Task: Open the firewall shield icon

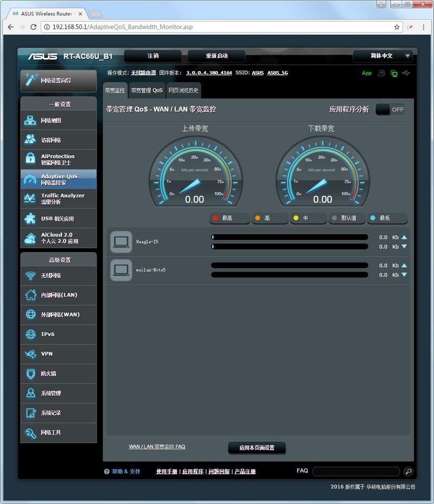Action: coord(31,374)
